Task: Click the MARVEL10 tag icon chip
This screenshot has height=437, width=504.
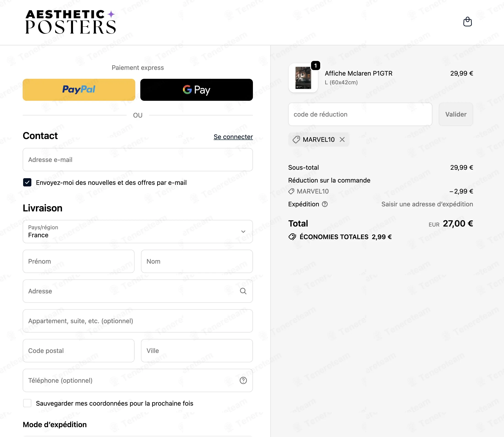Action: click(319, 139)
